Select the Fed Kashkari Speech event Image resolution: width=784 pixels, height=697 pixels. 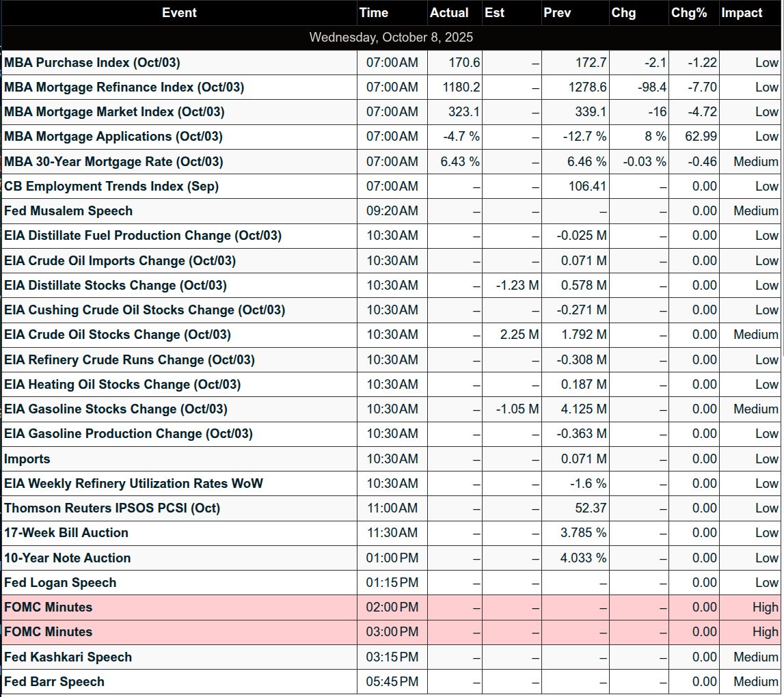(68, 657)
